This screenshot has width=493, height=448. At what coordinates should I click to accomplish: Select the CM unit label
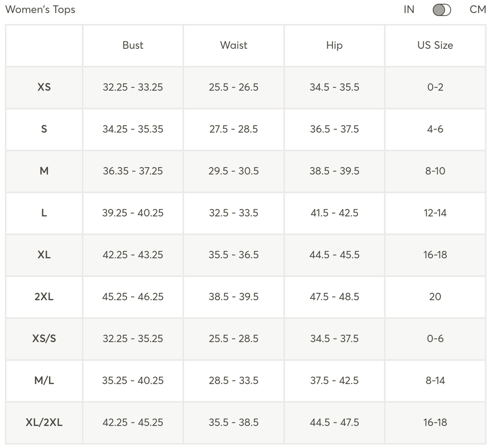[x=477, y=10]
